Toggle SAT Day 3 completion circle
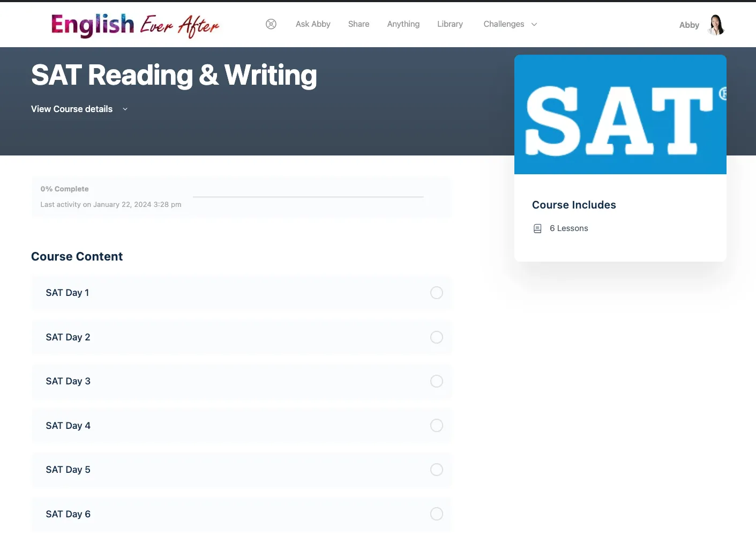756x557 pixels. [437, 381]
